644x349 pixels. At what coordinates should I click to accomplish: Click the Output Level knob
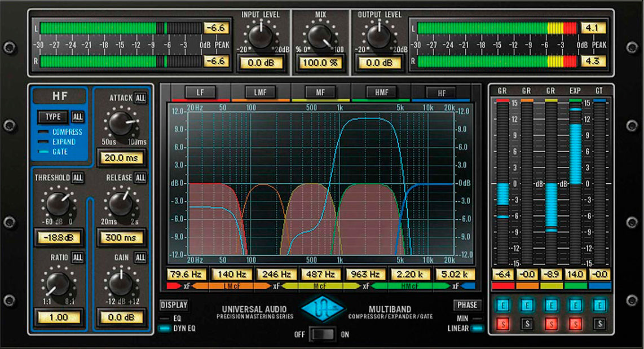click(379, 37)
